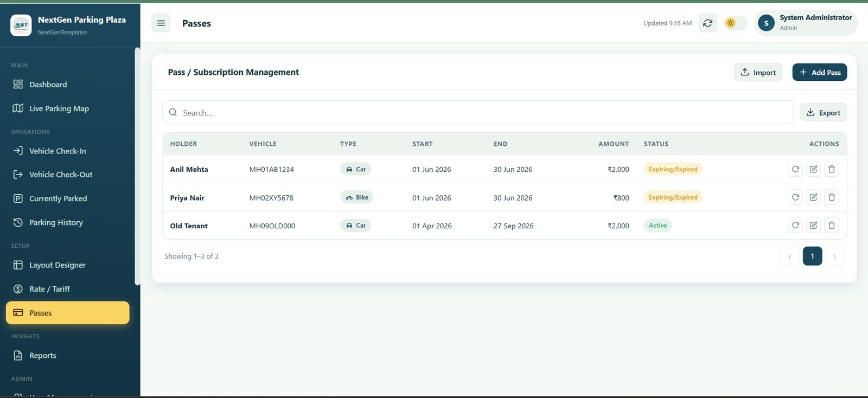Click the Add Pass button
868x398 pixels.
click(819, 72)
